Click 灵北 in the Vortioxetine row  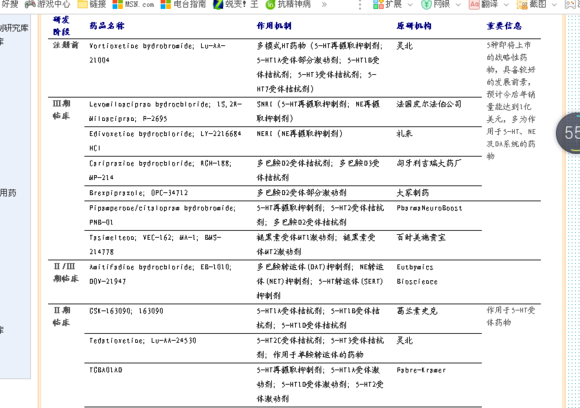click(405, 45)
